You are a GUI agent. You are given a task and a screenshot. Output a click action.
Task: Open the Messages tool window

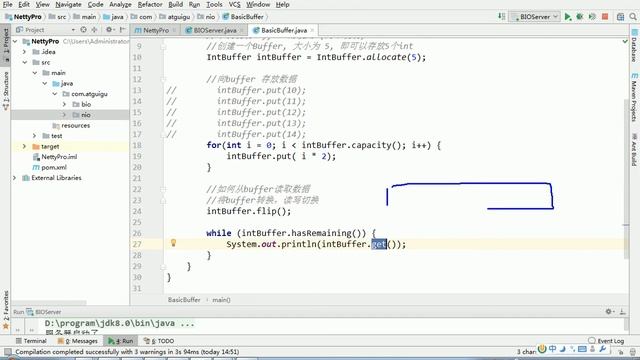point(78,341)
